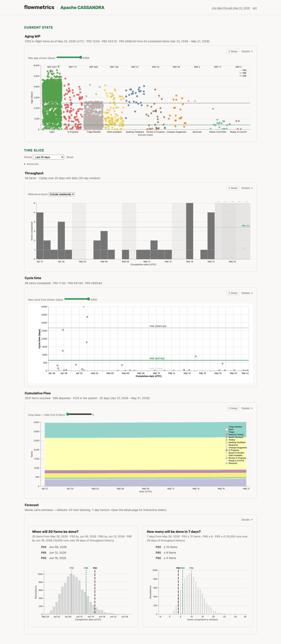281x644 pixels.
Task: Click the tallest throughput bar at May 18
Action: click(190, 231)
